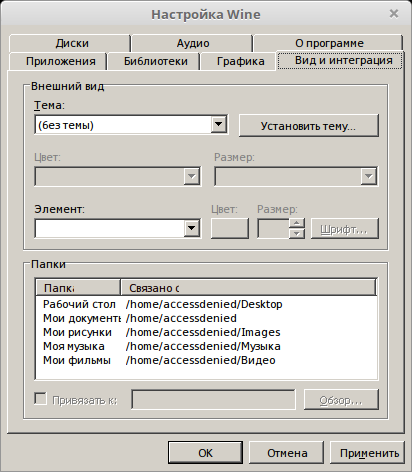Click the Шрифт button

coord(345,229)
